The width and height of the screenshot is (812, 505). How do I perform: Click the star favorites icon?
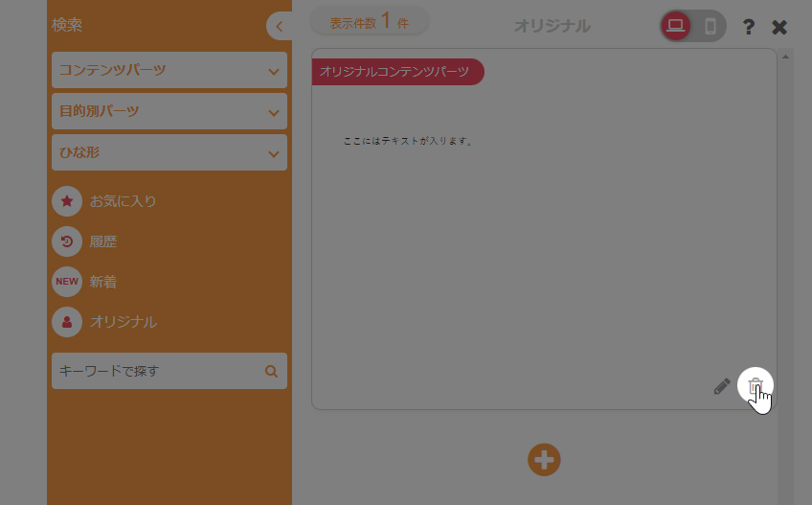[67, 201]
